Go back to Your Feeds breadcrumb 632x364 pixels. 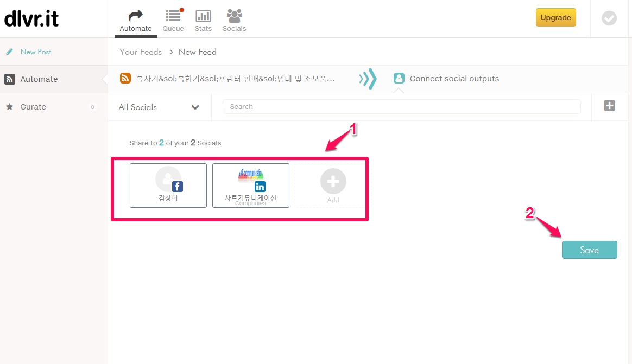[x=141, y=52]
